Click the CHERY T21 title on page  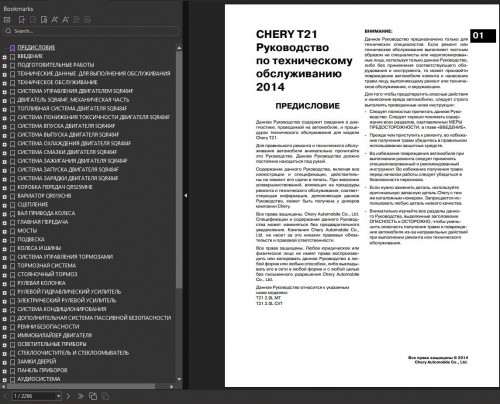tap(287, 34)
